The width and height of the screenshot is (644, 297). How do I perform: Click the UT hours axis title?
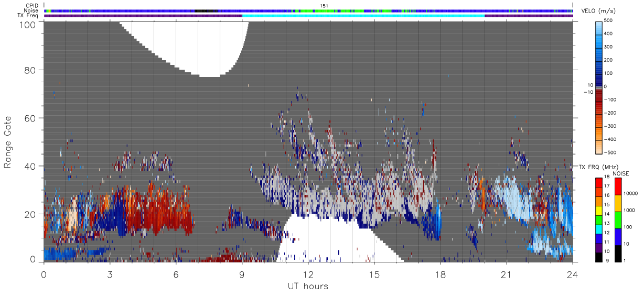coord(308,286)
